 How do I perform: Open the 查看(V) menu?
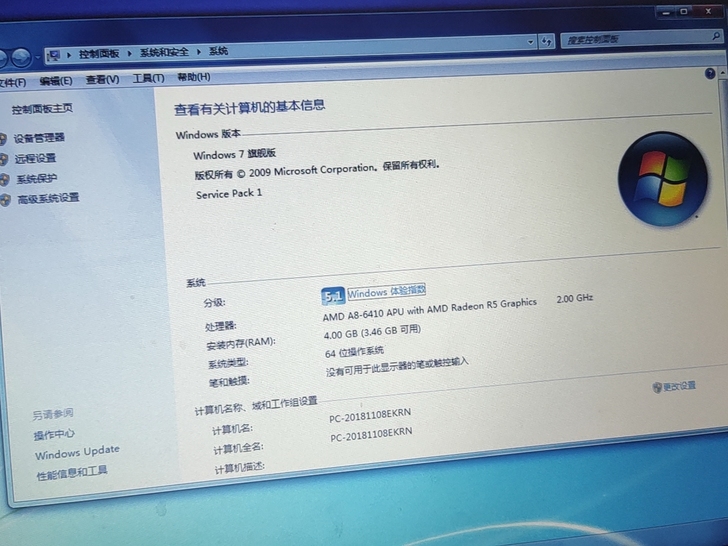(102, 80)
